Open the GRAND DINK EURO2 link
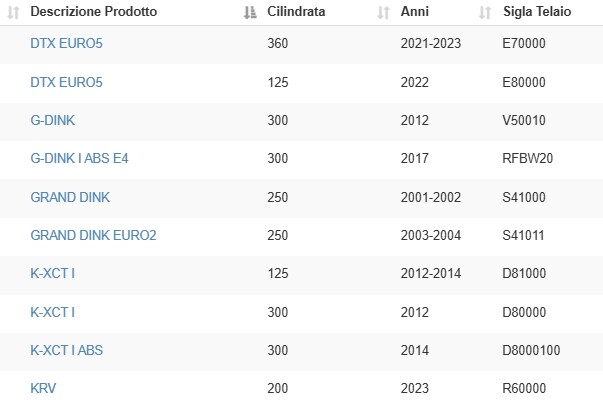The width and height of the screenshot is (603, 405). click(x=93, y=235)
